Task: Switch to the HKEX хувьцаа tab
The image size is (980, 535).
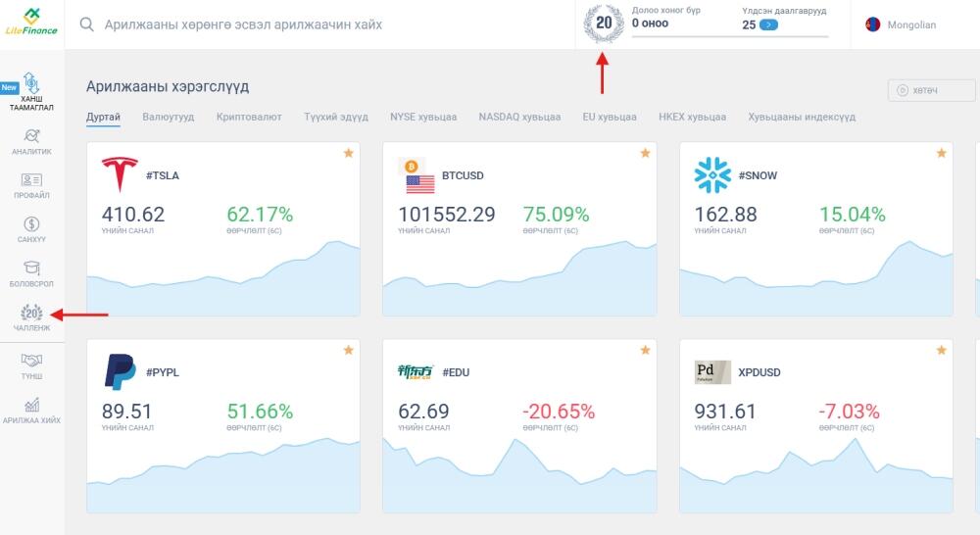Action: (x=693, y=117)
